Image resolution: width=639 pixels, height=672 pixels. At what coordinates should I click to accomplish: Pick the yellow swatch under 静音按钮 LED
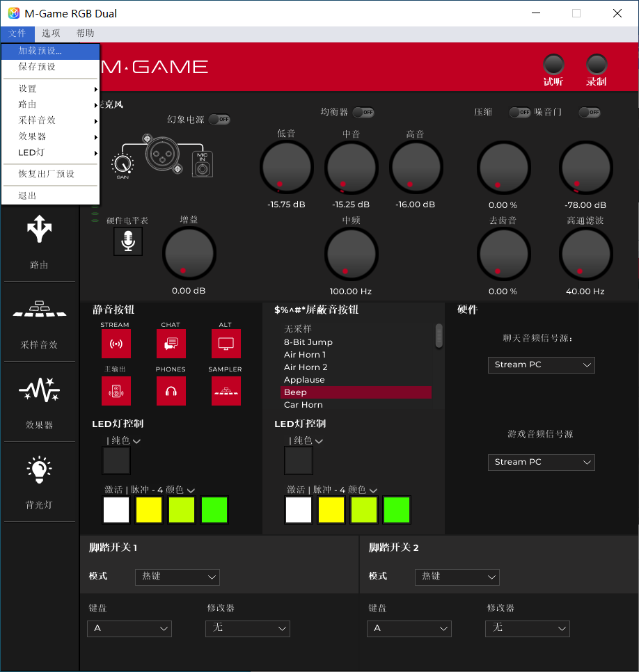(x=149, y=510)
